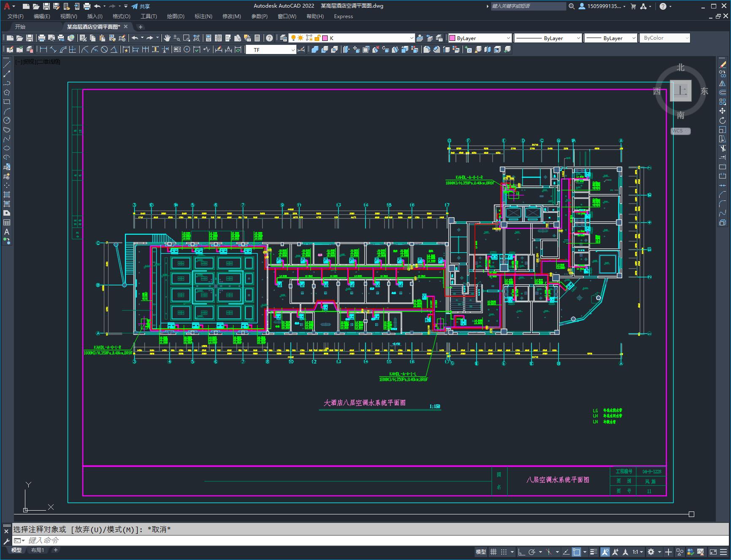The width and height of the screenshot is (731, 560).
Task: Choose the Hatch tool in the draw toolbar
Action: pyautogui.click(x=7, y=195)
